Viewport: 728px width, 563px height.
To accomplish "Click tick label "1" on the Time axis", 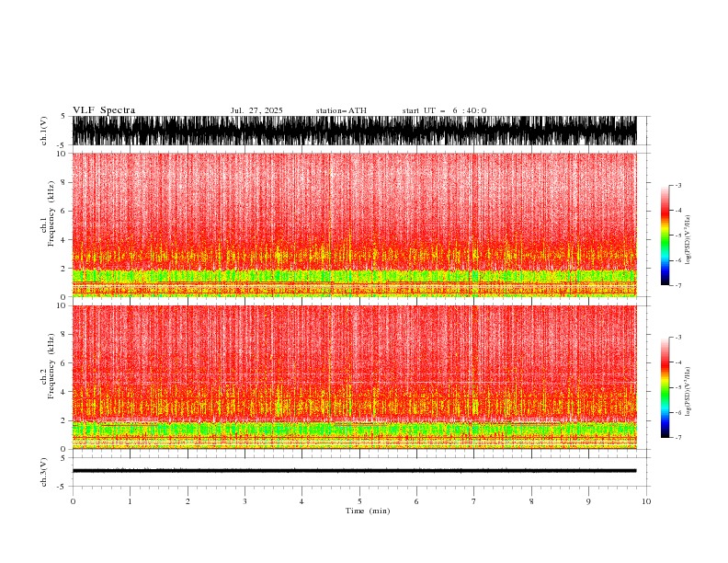I will [130, 501].
